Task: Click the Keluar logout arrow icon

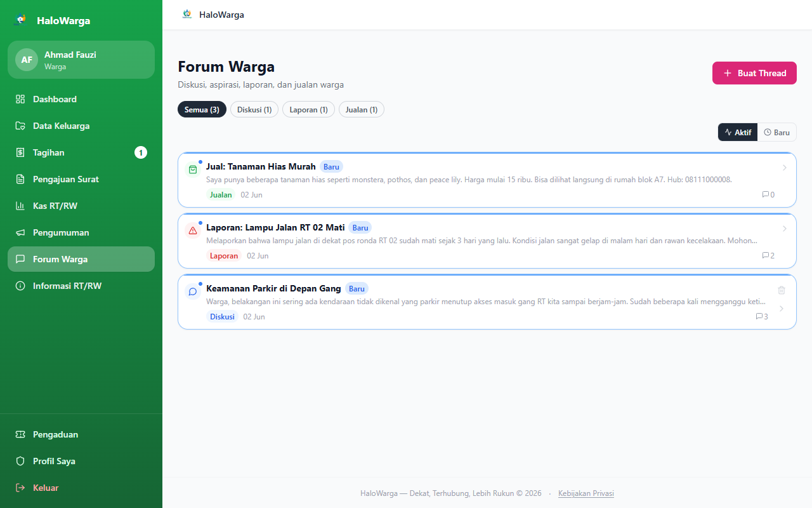Action: coord(20,488)
